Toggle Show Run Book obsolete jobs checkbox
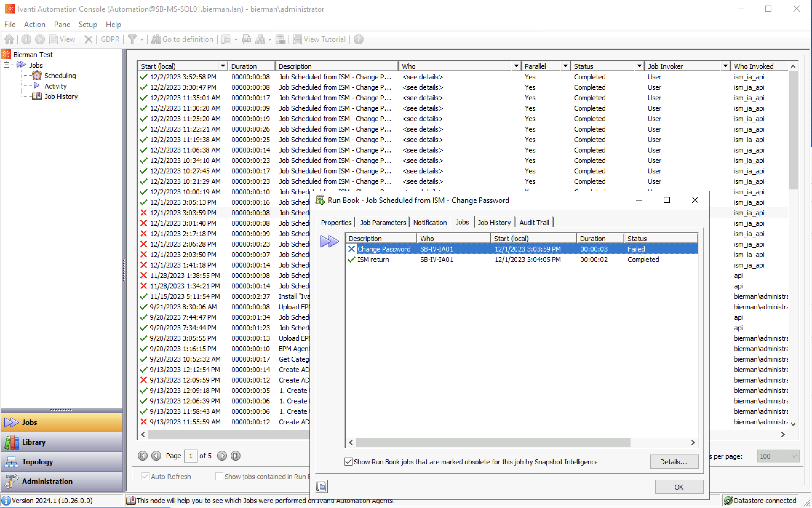Screen dimensions: 812x508 click(348, 462)
